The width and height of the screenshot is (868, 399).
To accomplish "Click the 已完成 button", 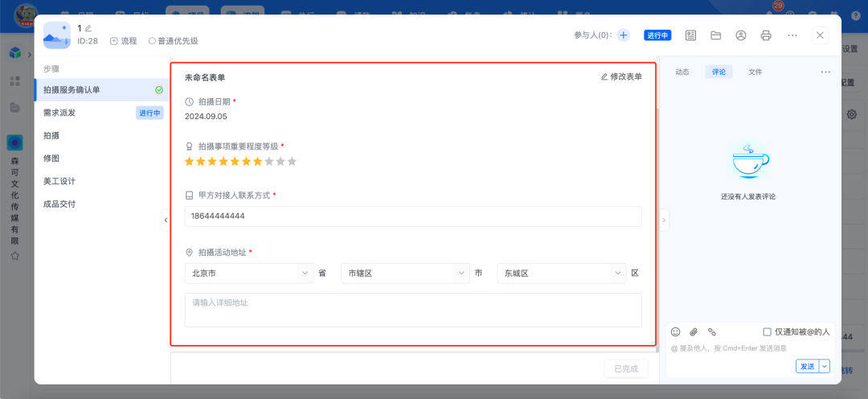I will (626, 368).
